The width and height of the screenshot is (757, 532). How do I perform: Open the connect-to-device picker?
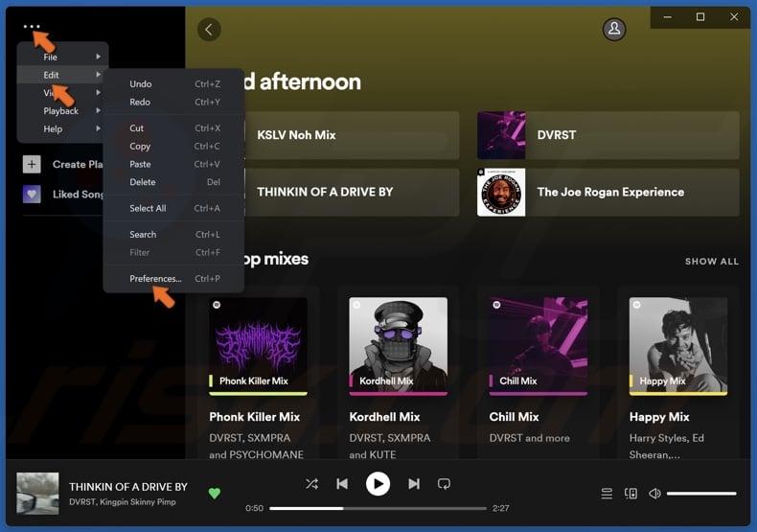pyautogui.click(x=631, y=494)
